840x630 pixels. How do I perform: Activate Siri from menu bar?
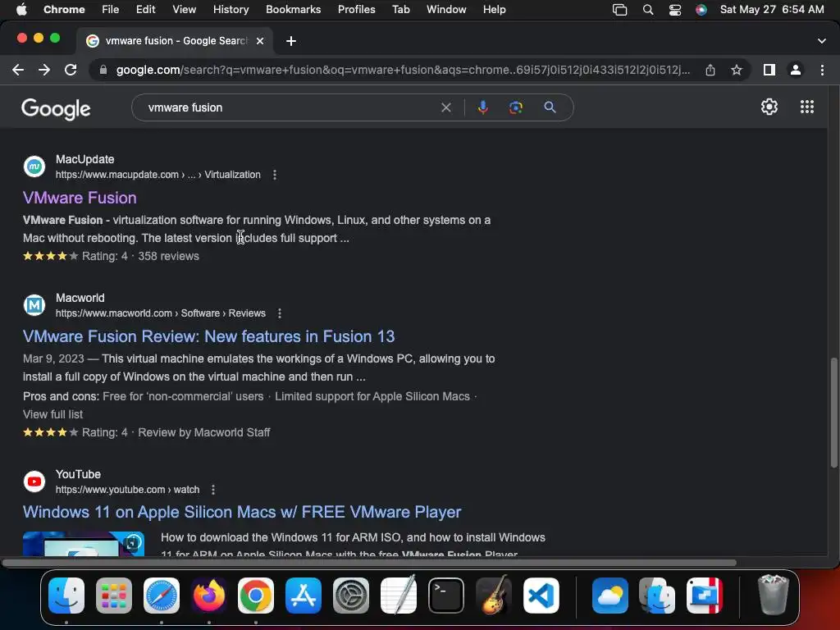[701, 10]
